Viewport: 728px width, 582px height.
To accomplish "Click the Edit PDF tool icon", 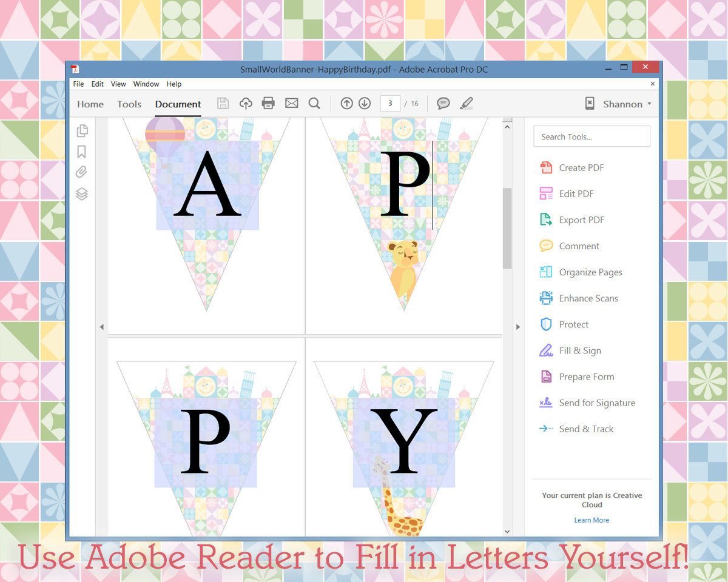I will (546, 193).
